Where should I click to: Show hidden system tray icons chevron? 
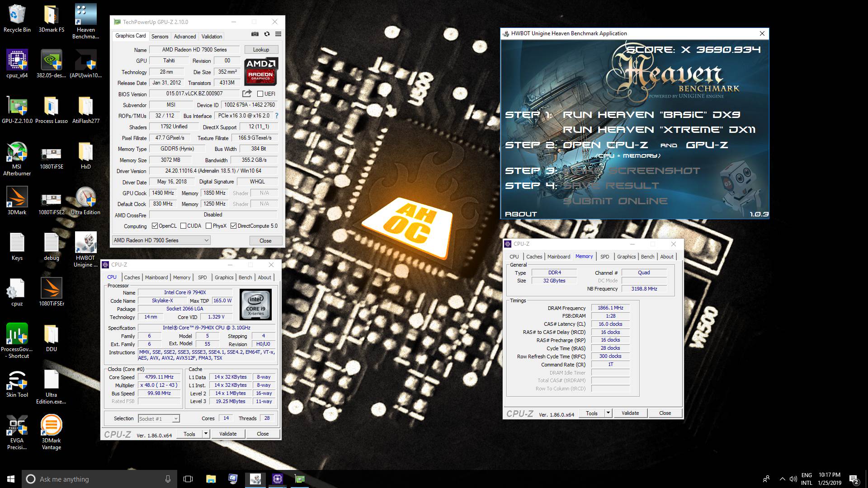tap(782, 479)
